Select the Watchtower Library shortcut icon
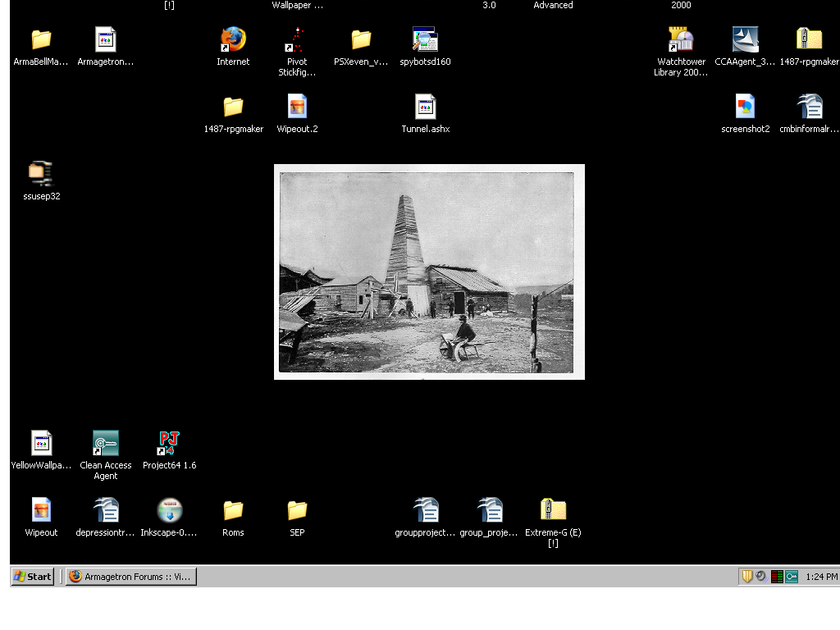This screenshot has width=840, height=630. point(681,39)
